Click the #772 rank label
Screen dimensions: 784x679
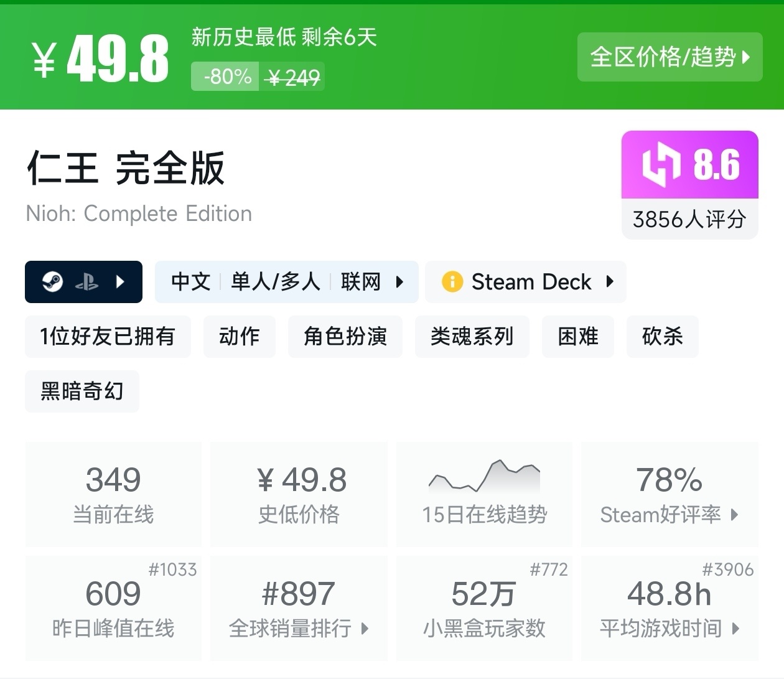[x=549, y=569]
